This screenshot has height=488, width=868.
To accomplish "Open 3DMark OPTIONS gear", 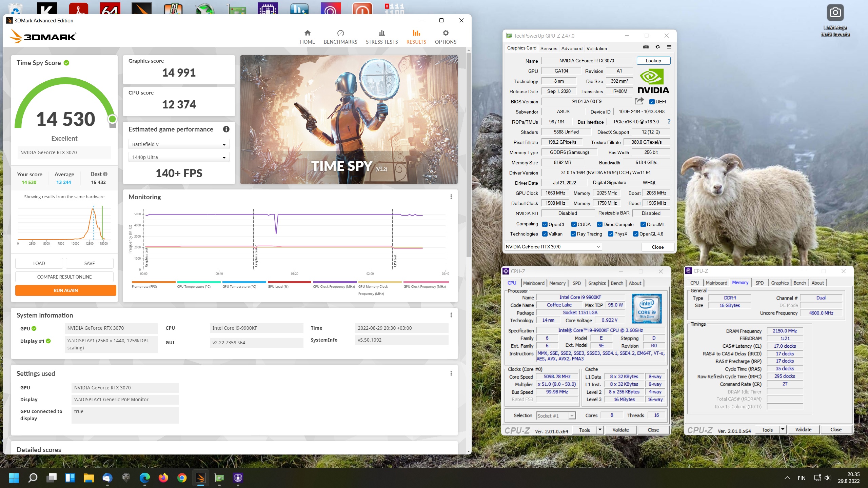I will pos(445,37).
